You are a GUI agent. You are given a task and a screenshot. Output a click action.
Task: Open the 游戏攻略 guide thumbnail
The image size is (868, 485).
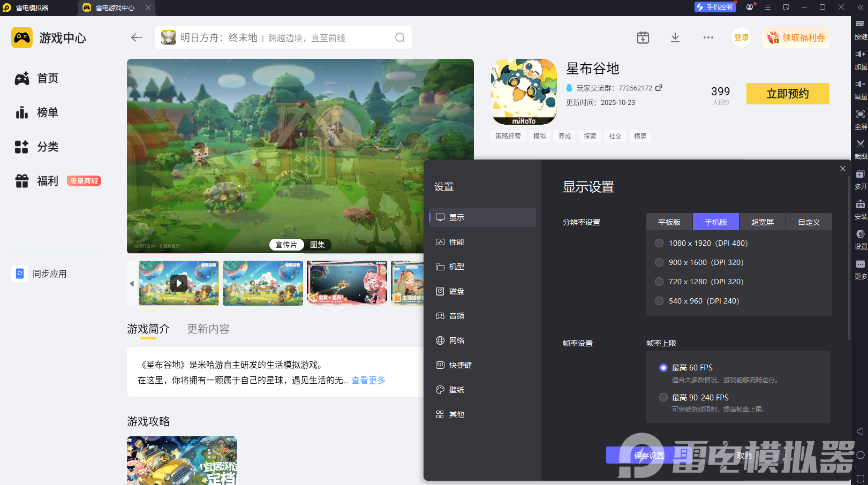(x=182, y=460)
